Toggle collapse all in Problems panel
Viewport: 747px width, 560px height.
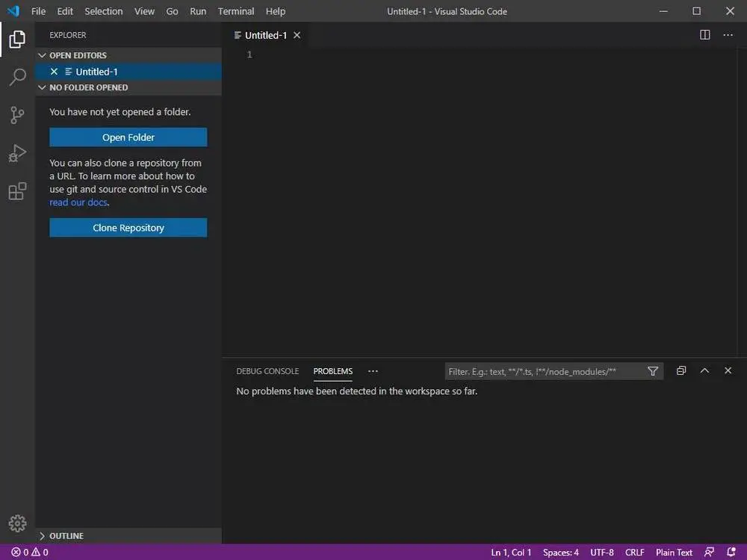tap(681, 370)
